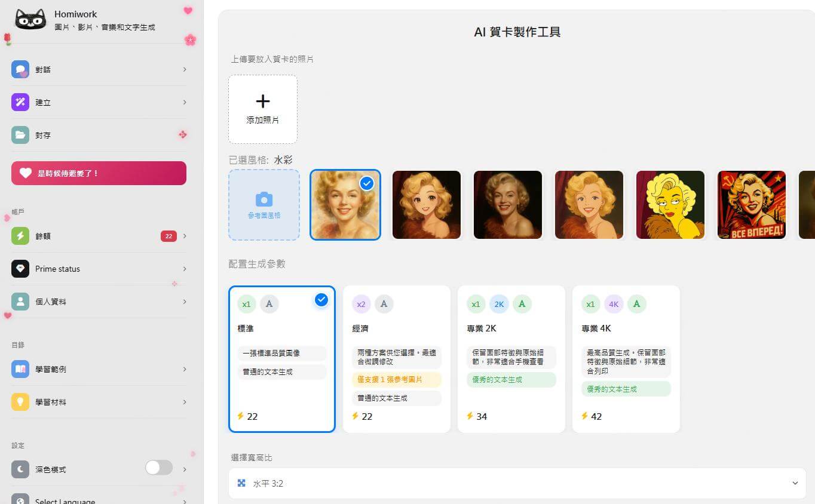The image size is (815, 504).
Task: Click the 餘額 lightning bolt icon
Action: (x=20, y=236)
